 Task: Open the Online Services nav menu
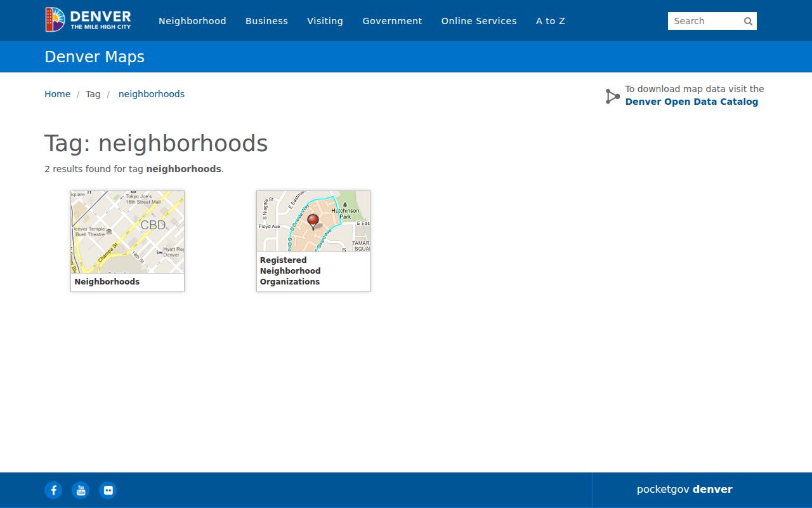(x=479, y=21)
